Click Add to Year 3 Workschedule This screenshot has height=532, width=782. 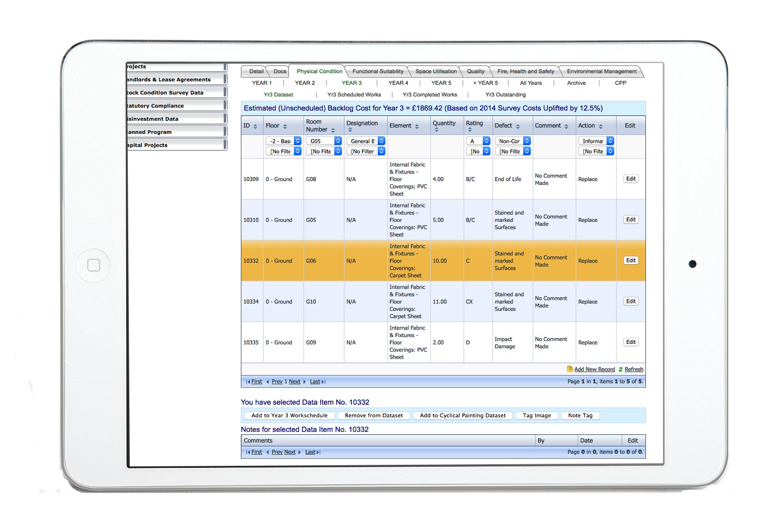tap(289, 415)
